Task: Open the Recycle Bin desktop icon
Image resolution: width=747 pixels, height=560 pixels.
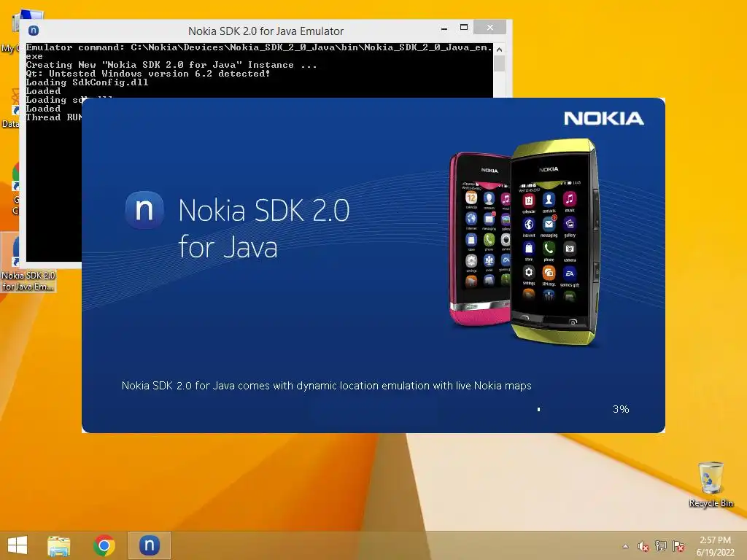Action: point(711,484)
